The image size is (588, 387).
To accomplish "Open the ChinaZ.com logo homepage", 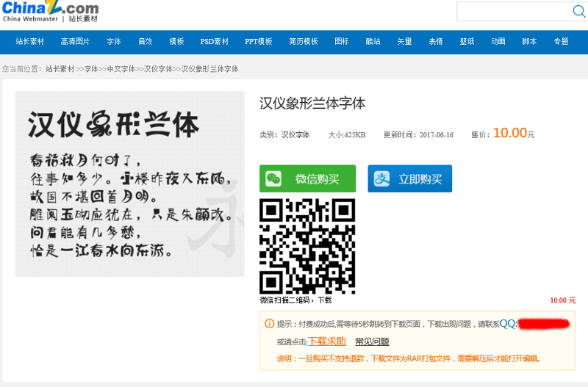I will [x=50, y=12].
